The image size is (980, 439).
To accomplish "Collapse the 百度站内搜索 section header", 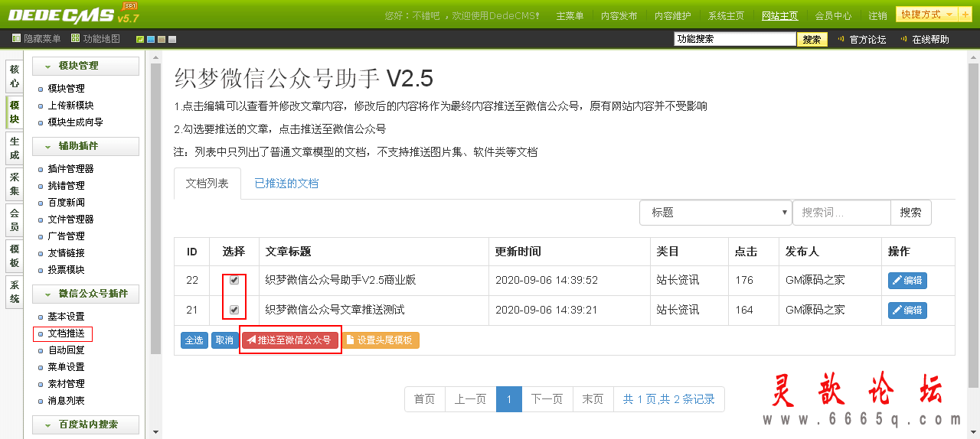I will (86, 424).
